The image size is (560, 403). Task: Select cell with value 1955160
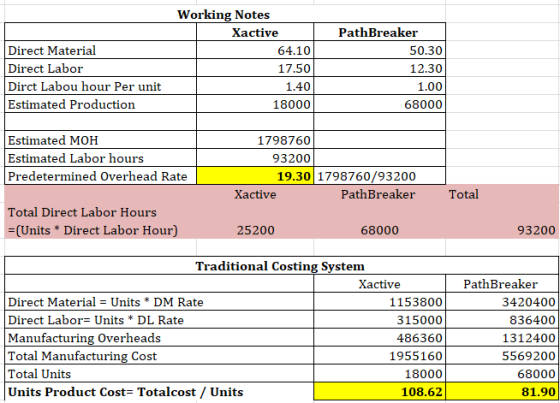(379, 355)
